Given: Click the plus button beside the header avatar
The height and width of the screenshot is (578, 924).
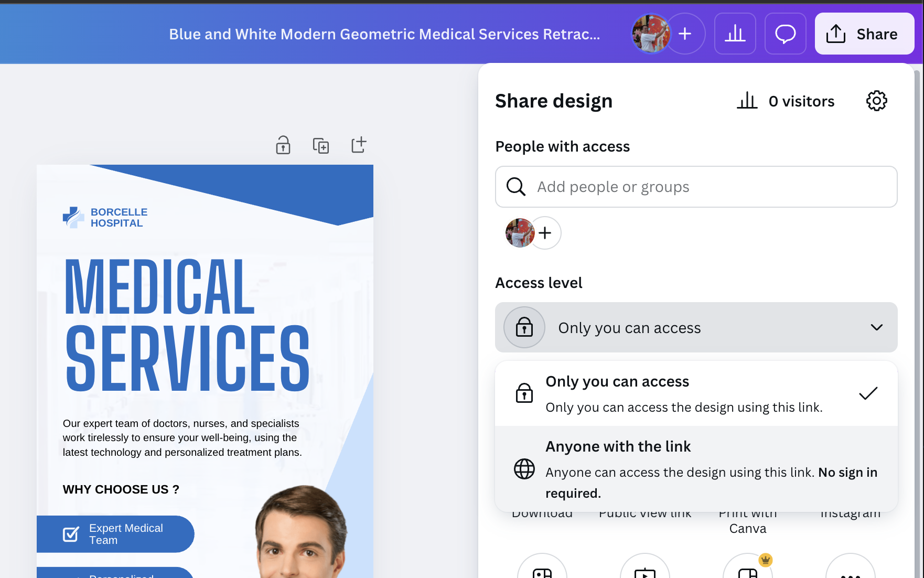Looking at the screenshot, I should coord(685,34).
